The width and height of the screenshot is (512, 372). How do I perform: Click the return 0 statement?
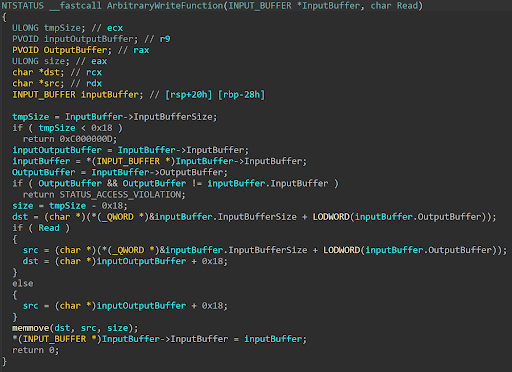[x=35, y=350]
